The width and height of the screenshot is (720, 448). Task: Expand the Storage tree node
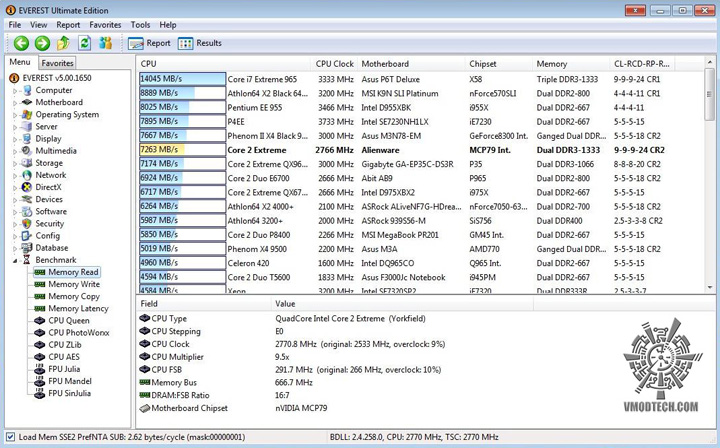[x=15, y=164]
